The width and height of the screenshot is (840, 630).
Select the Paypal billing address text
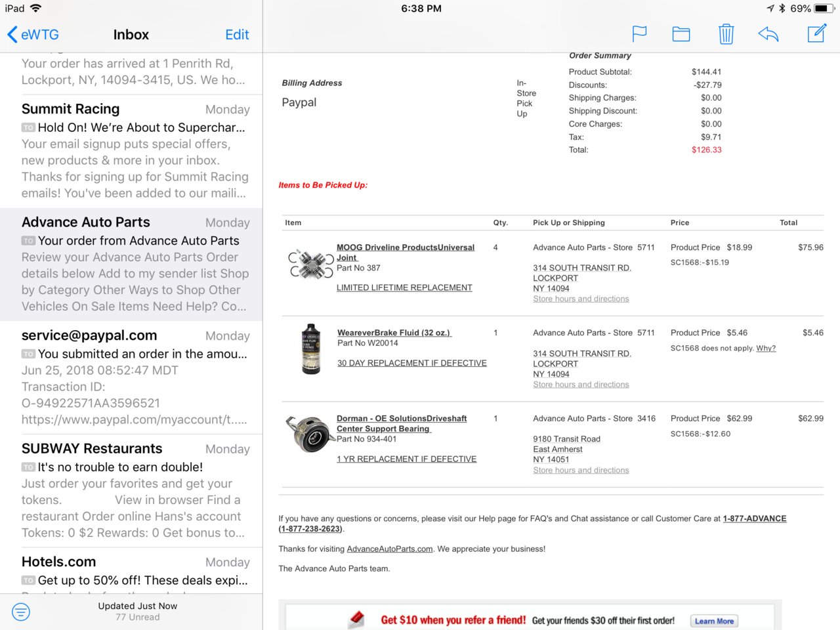[299, 102]
